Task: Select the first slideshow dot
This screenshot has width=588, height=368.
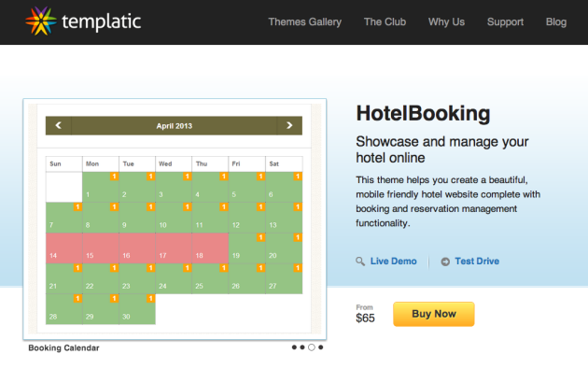Action: 294,347
